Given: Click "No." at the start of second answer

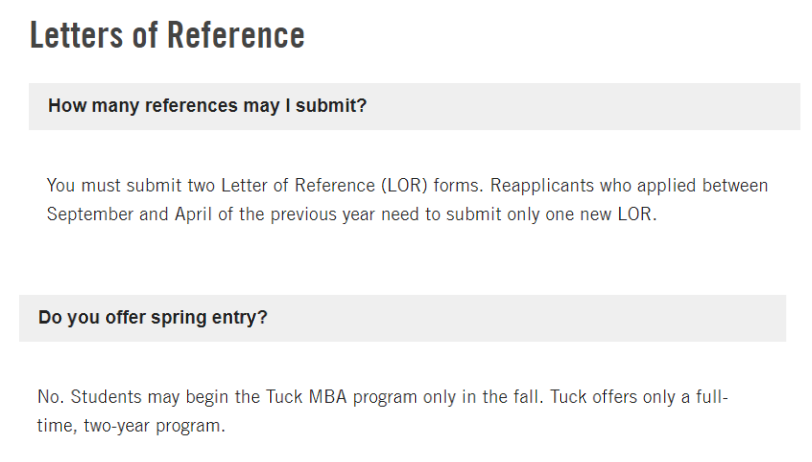Looking at the screenshot, I should point(49,398).
